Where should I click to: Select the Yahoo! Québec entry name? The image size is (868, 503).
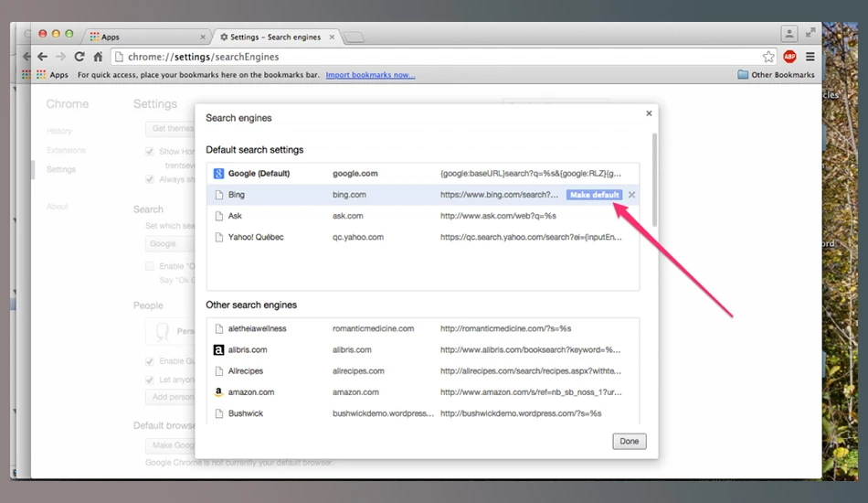click(256, 237)
